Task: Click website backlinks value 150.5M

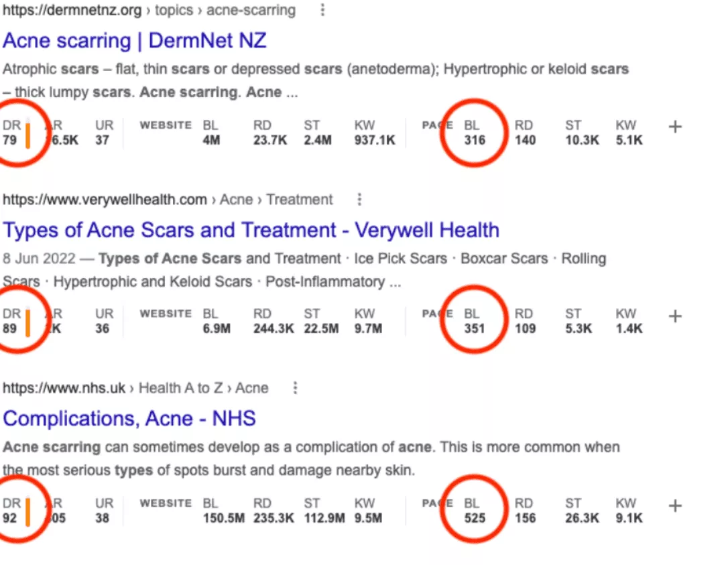Action: (x=223, y=518)
